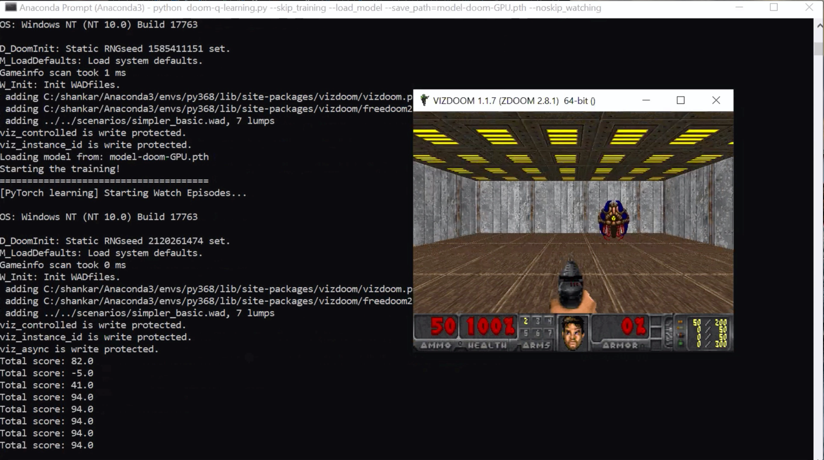
Task: Close the Anaconda Prompt window
Action: coord(809,7)
